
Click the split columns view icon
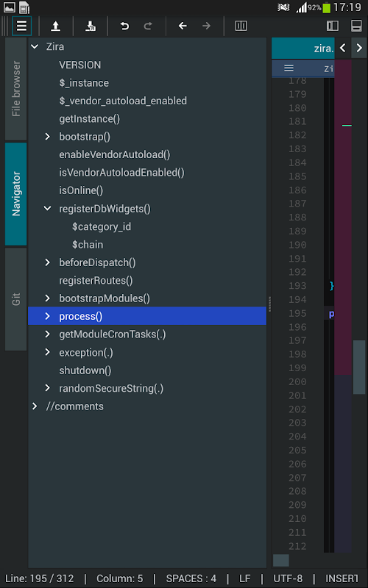[241, 26]
